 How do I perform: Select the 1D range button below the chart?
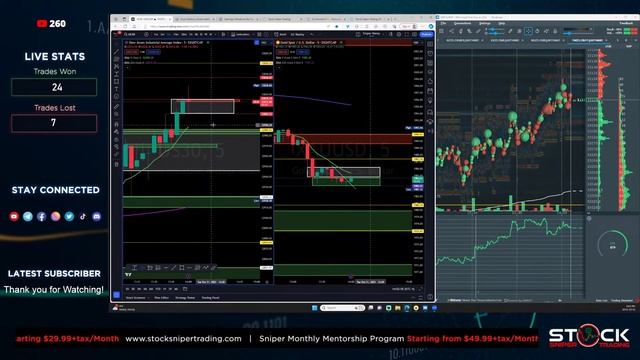[x=127, y=289]
